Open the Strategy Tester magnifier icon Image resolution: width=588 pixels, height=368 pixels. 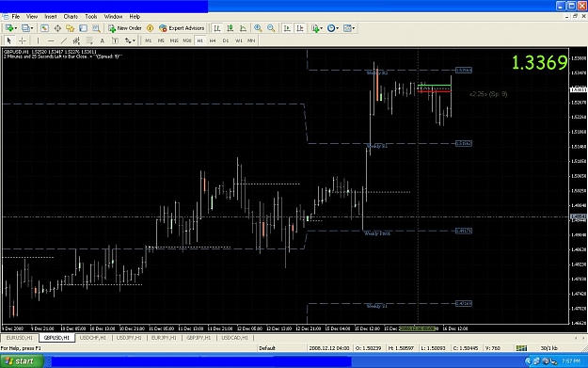point(96,28)
